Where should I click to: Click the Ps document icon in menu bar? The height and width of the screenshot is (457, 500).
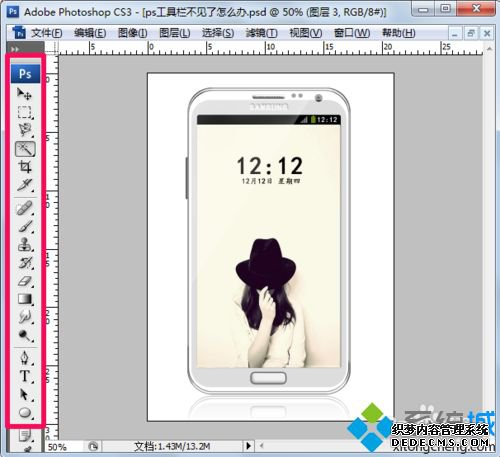[x=19, y=33]
